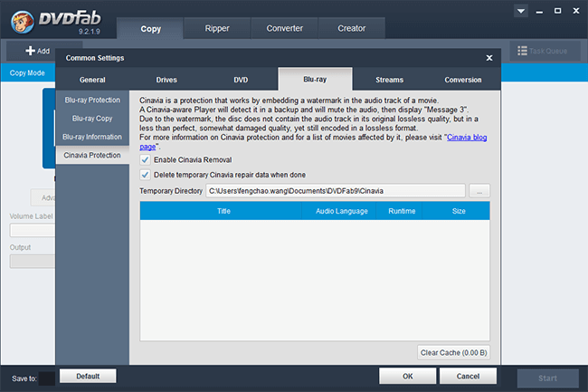Close the Common Settings dialog
The height and width of the screenshot is (392, 588).
(x=489, y=58)
